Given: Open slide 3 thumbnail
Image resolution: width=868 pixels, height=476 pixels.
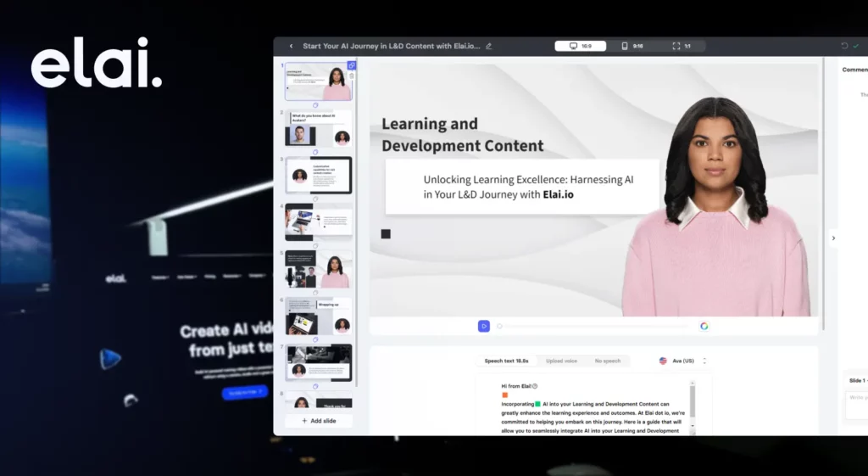Looking at the screenshot, I should coord(319,175).
